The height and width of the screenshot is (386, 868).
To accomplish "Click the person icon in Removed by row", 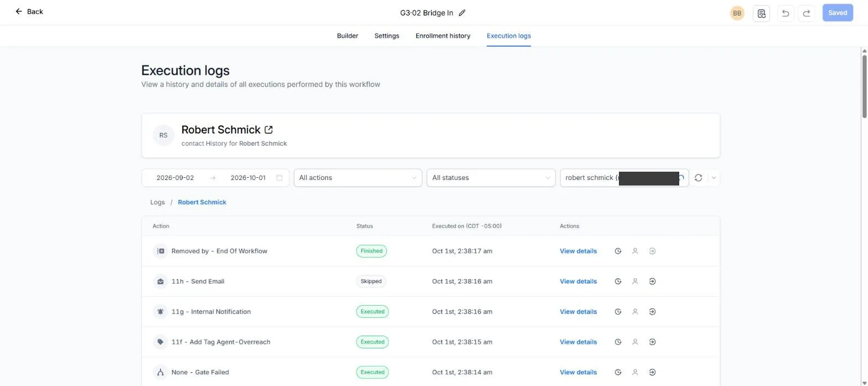I will (x=635, y=251).
